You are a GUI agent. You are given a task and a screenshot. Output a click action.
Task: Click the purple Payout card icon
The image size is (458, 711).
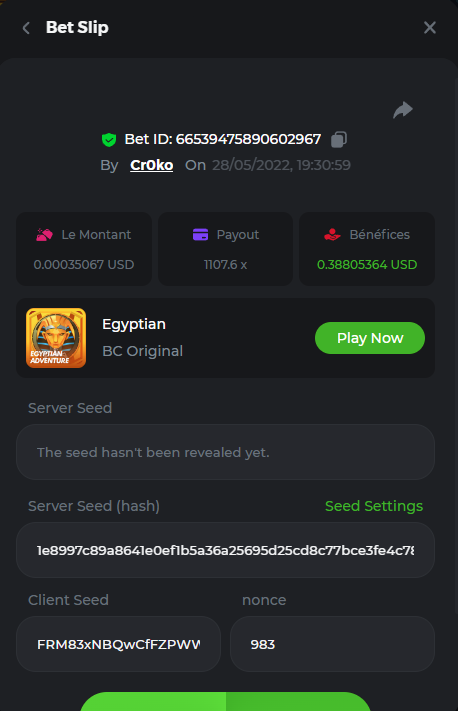pyautogui.click(x=200, y=234)
